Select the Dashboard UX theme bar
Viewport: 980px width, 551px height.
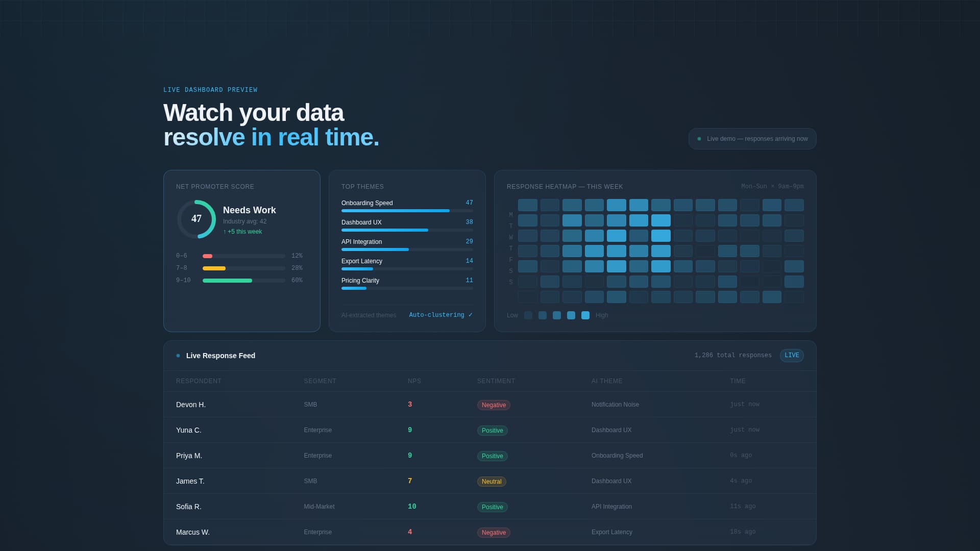point(407,230)
